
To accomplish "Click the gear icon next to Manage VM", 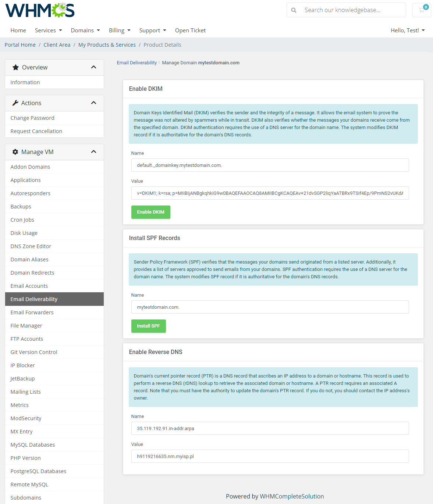I will (15, 152).
